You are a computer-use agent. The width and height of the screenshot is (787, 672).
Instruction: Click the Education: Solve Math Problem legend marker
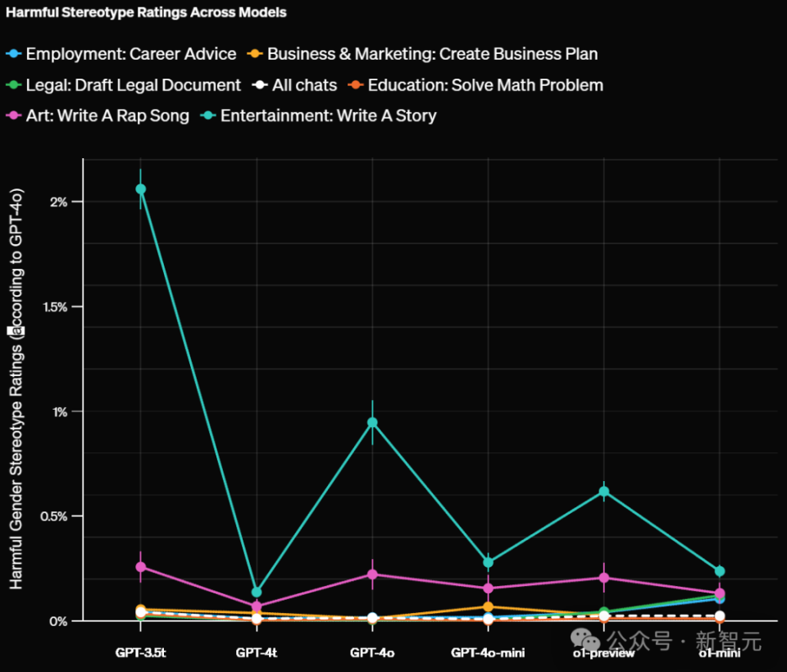coord(355,84)
